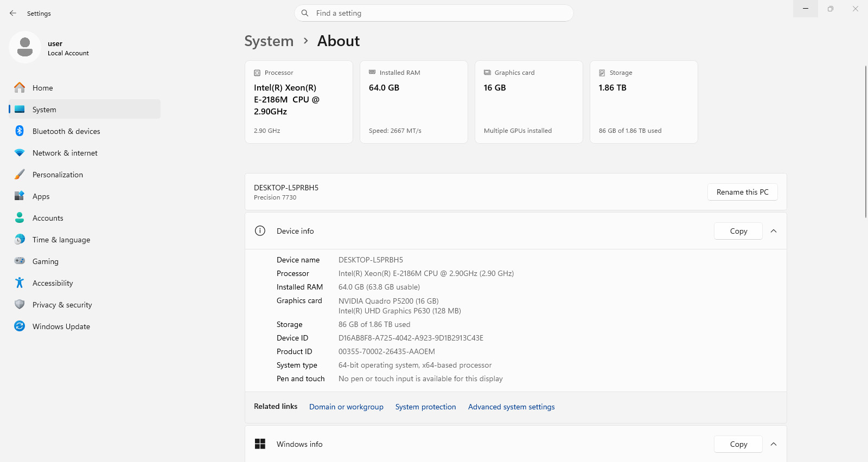Open Personalization settings
868x462 pixels.
85,174
